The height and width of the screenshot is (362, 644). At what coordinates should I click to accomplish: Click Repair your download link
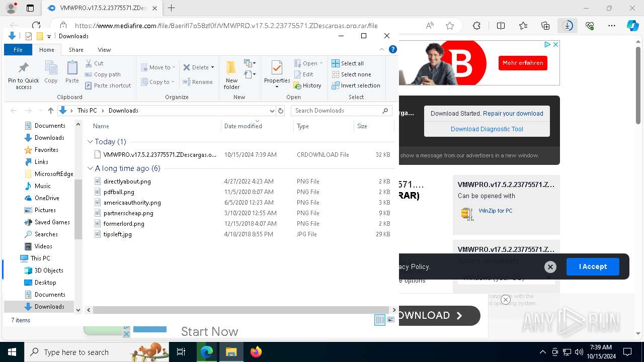click(513, 114)
